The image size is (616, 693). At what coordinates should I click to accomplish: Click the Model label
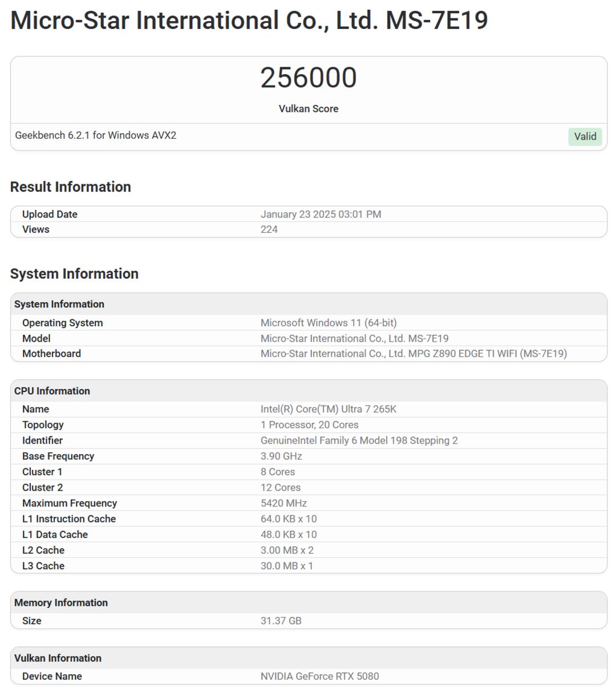click(x=37, y=338)
